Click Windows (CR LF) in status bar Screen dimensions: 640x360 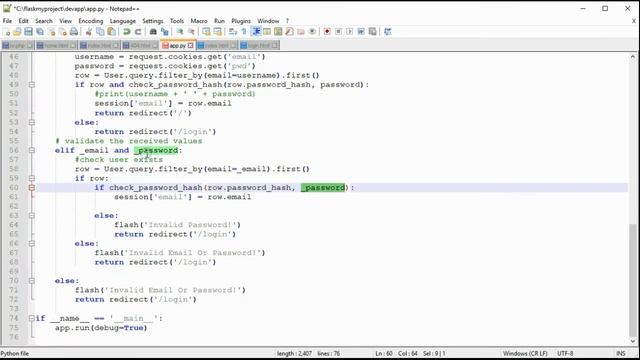tap(525, 353)
